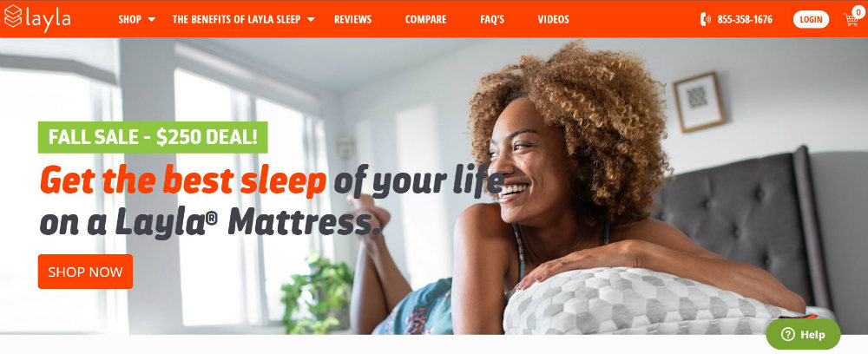Go to the REVIEWS page
868x354 pixels.
(x=352, y=19)
